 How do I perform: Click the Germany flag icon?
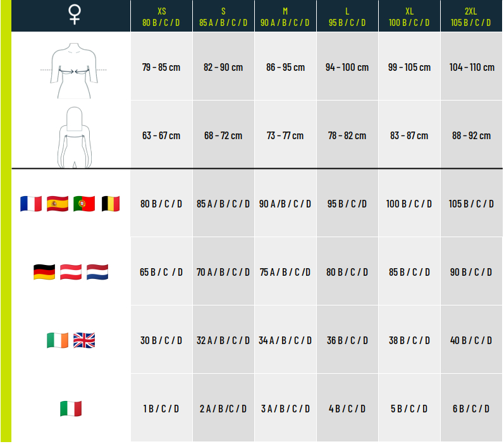(x=44, y=272)
